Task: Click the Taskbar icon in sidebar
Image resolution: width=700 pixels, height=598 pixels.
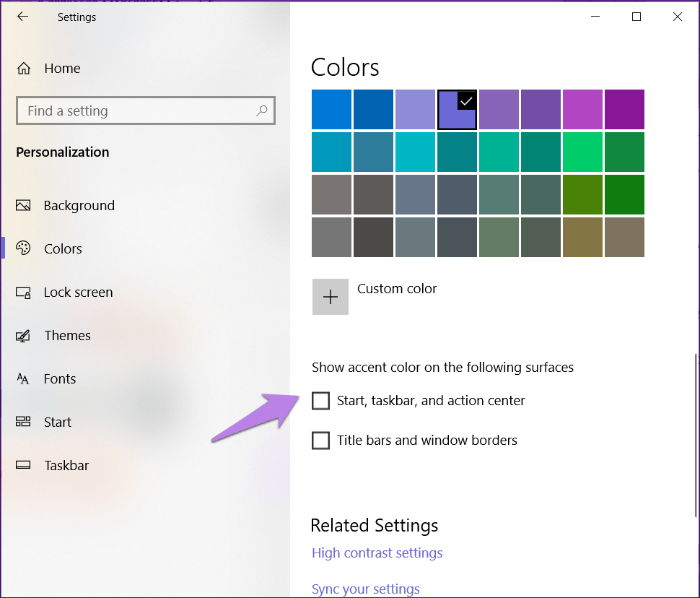Action: pyautogui.click(x=23, y=466)
